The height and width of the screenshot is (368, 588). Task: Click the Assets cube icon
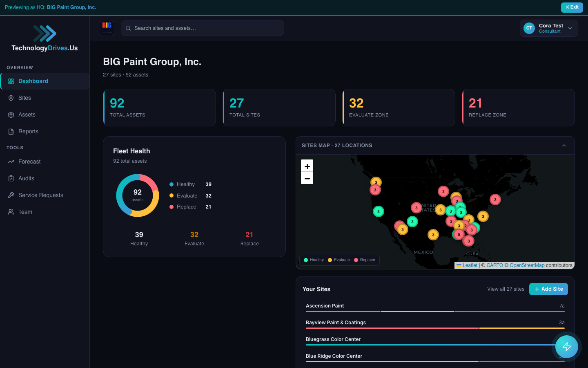coord(11,115)
